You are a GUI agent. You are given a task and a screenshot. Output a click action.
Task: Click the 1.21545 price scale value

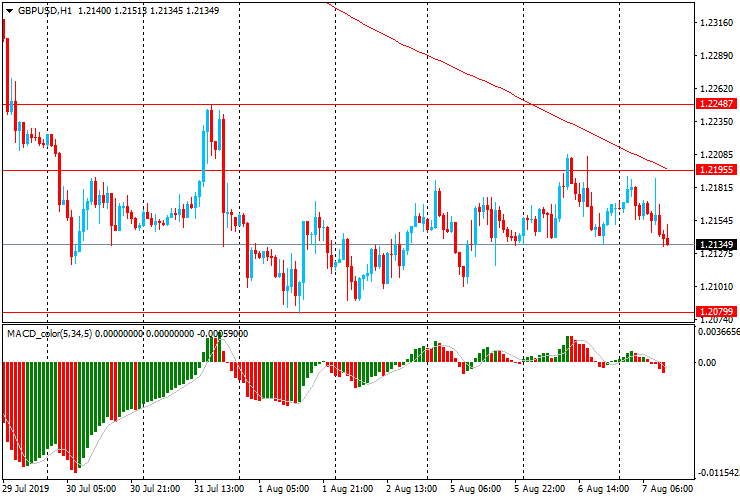point(717,221)
